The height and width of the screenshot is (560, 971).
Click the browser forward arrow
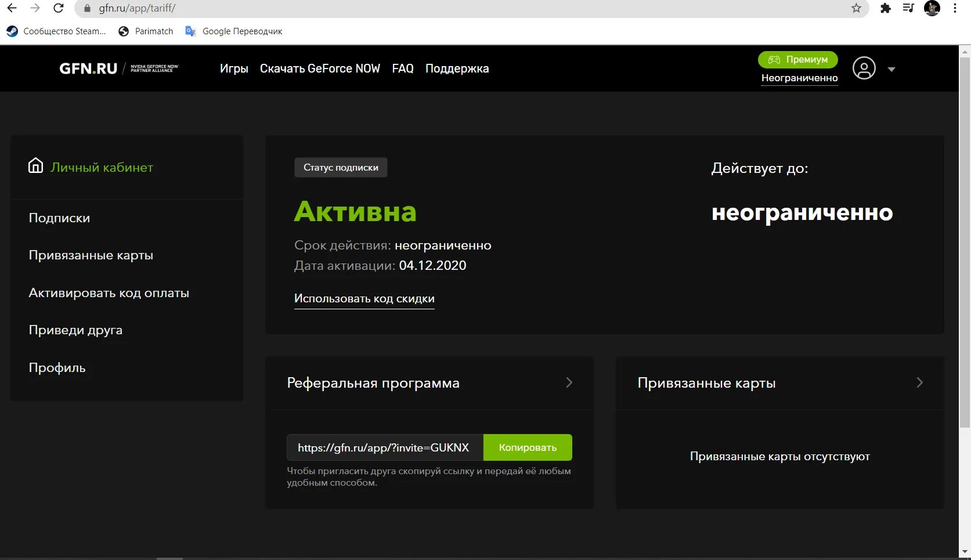coord(35,8)
